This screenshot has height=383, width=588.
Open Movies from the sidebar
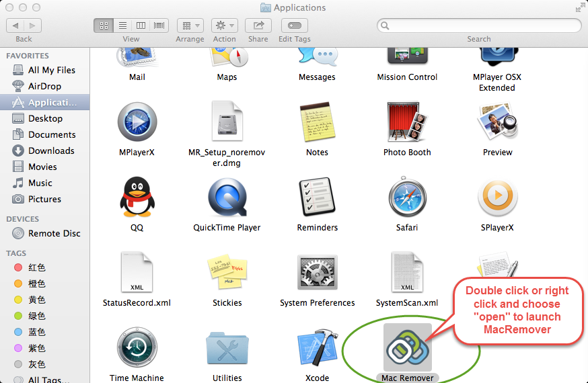(44, 167)
